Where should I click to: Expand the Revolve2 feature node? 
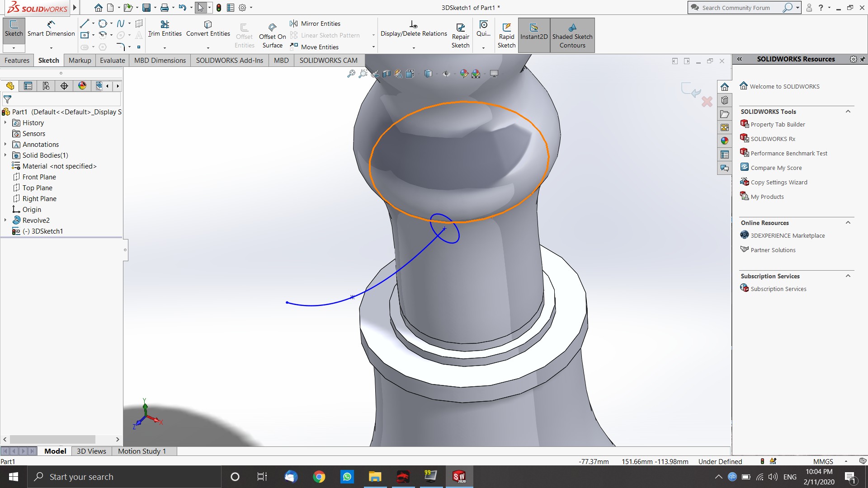(x=5, y=221)
